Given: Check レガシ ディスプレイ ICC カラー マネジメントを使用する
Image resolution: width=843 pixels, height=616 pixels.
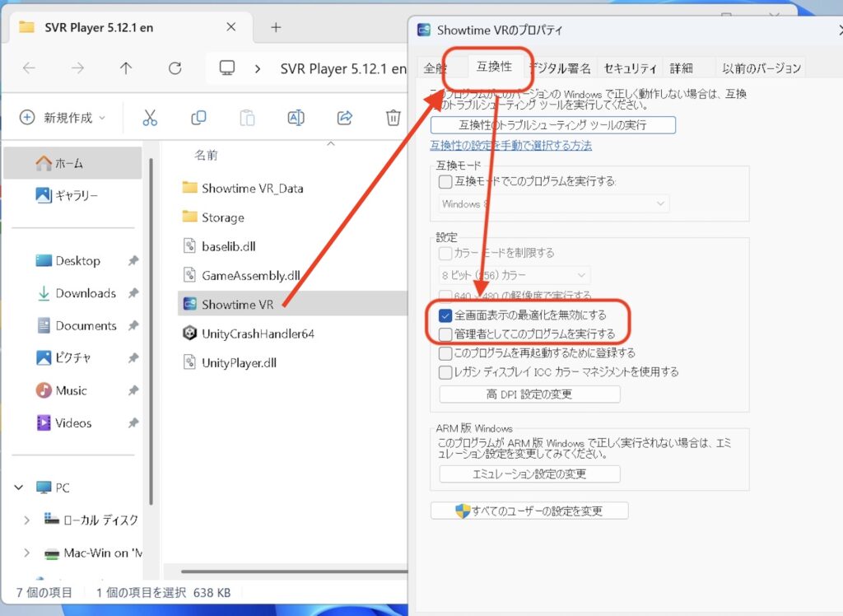Looking at the screenshot, I should [x=445, y=371].
